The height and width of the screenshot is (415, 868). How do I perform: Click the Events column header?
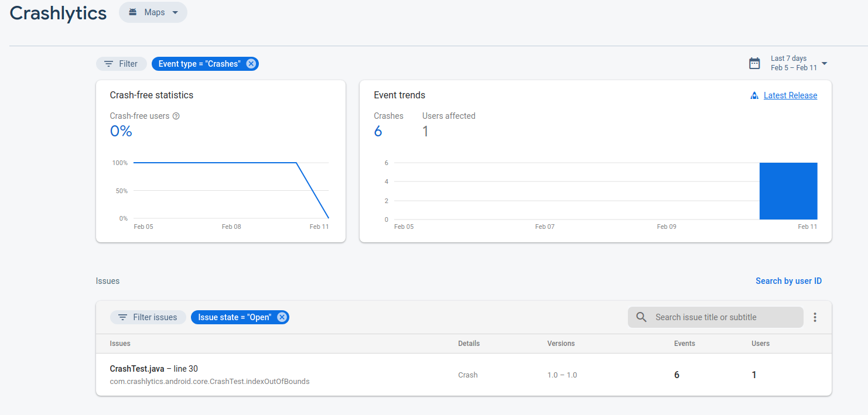pos(684,344)
